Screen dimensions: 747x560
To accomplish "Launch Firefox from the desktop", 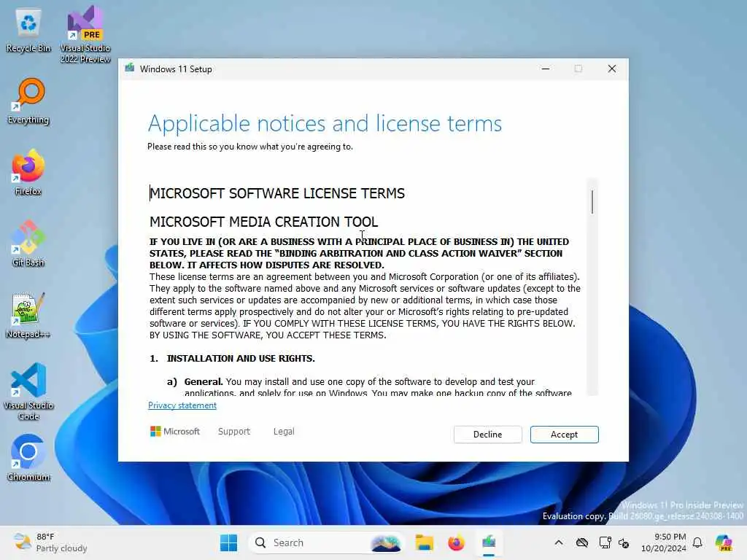I will 28,172.
